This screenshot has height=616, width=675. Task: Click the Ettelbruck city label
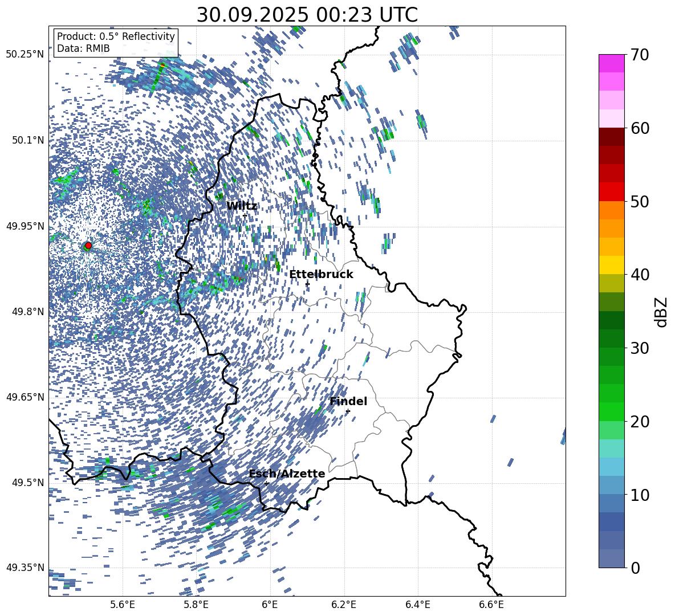(321, 275)
